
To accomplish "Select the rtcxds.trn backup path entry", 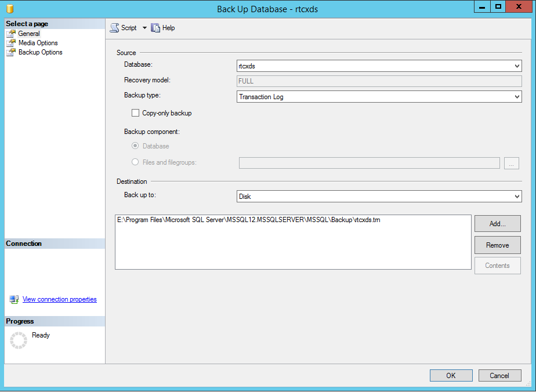I will [x=248, y=220].
